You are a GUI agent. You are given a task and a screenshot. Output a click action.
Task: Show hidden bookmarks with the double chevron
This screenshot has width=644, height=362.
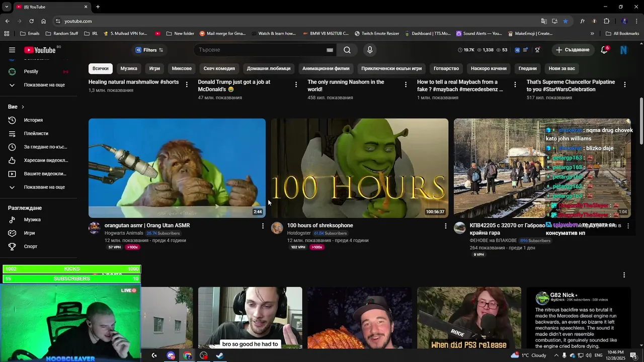592,34
